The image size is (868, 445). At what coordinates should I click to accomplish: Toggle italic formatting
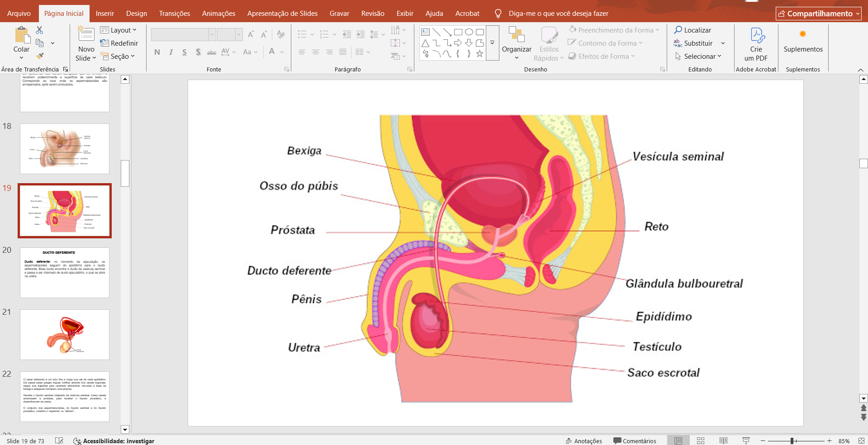pyautogui.click(x=171, y=52)
